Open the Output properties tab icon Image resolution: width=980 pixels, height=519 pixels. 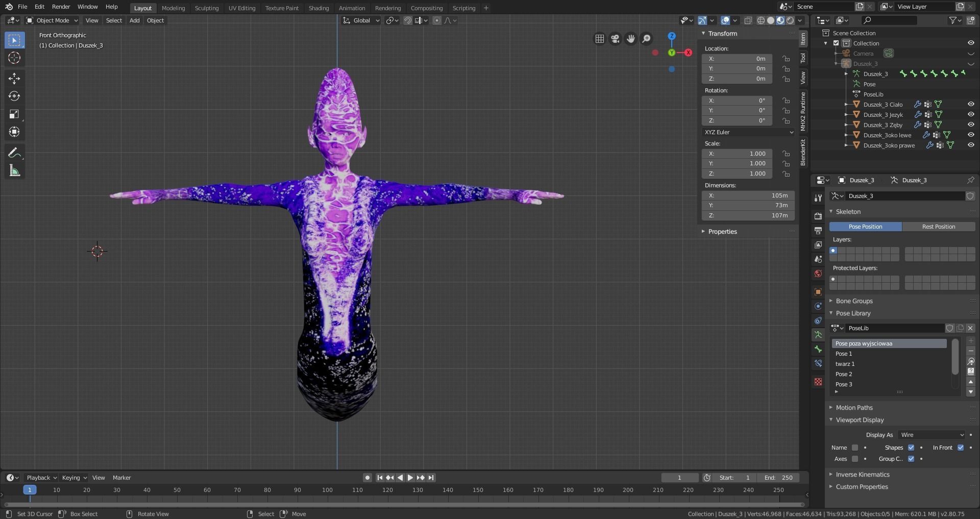(x=818, y=231)
